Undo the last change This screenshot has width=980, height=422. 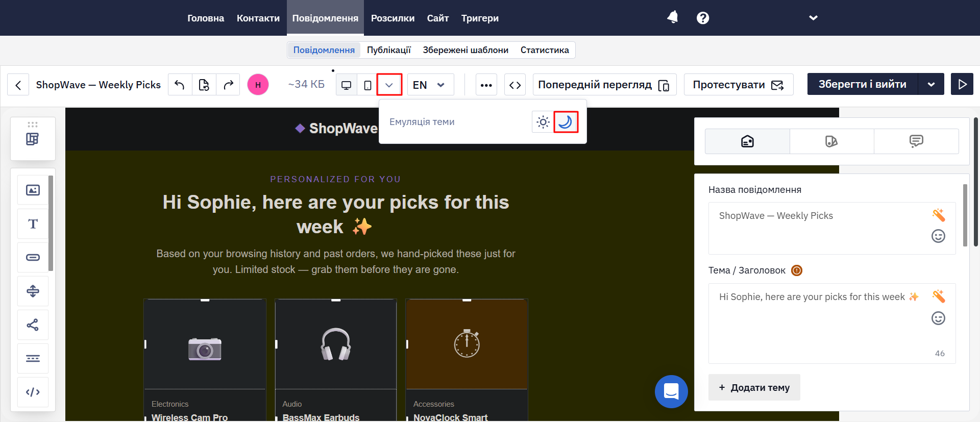click(x=180, y=85)
